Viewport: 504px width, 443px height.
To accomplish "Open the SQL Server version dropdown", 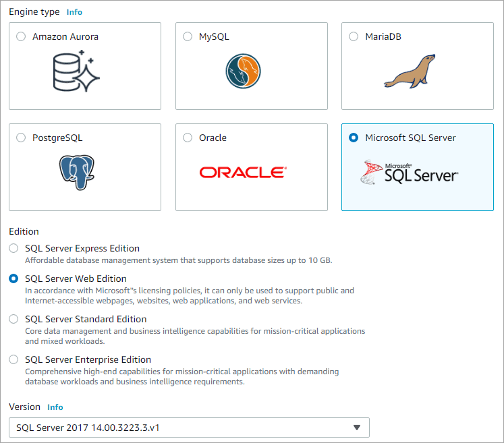I will click(x=189, y=427).
